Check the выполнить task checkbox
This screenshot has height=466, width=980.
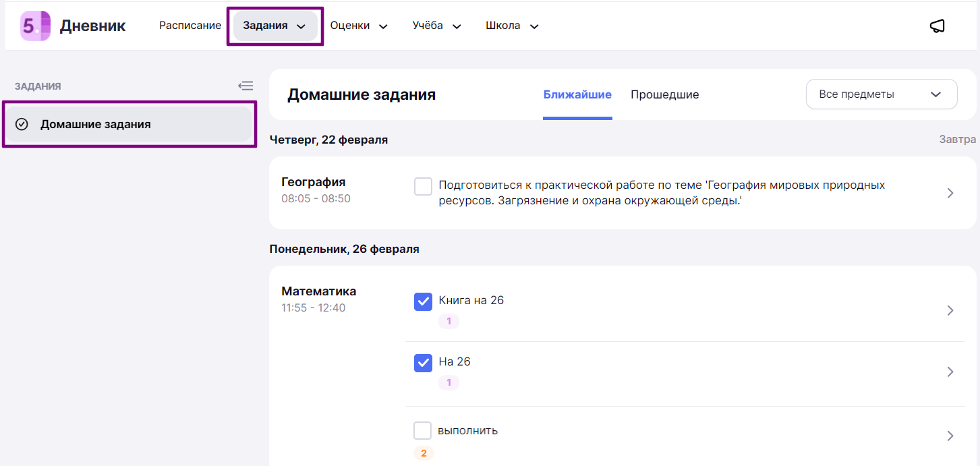(423, 430)
